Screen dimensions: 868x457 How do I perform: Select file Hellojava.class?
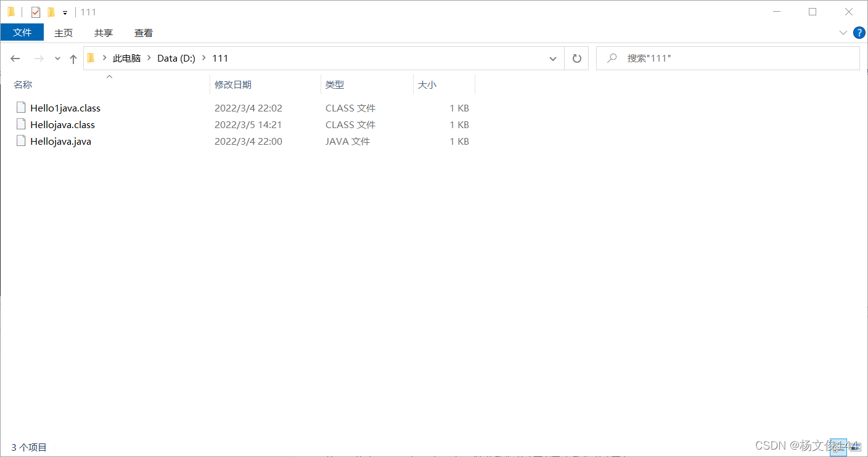[62, 124]
